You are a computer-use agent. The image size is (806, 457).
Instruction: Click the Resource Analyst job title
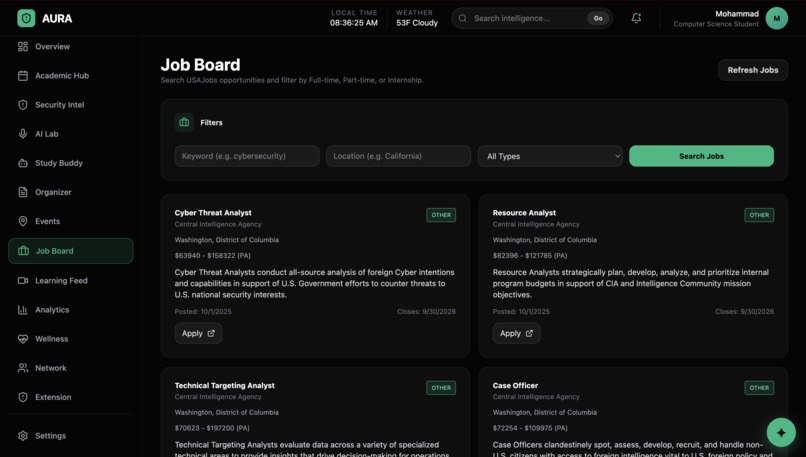point(524,213)
